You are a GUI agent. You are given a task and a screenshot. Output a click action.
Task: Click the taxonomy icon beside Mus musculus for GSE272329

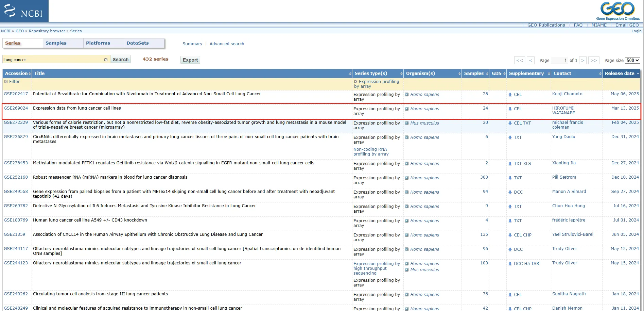click(406, 123)
